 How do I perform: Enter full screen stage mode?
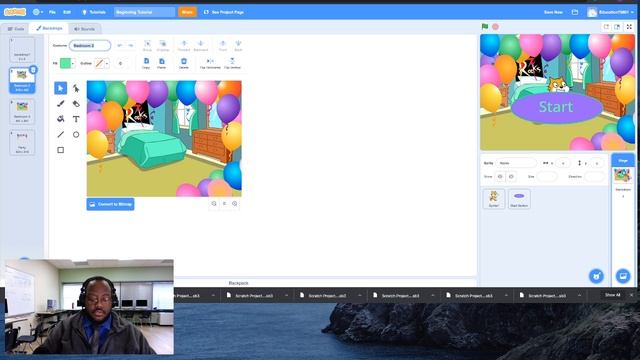point(629,27)
